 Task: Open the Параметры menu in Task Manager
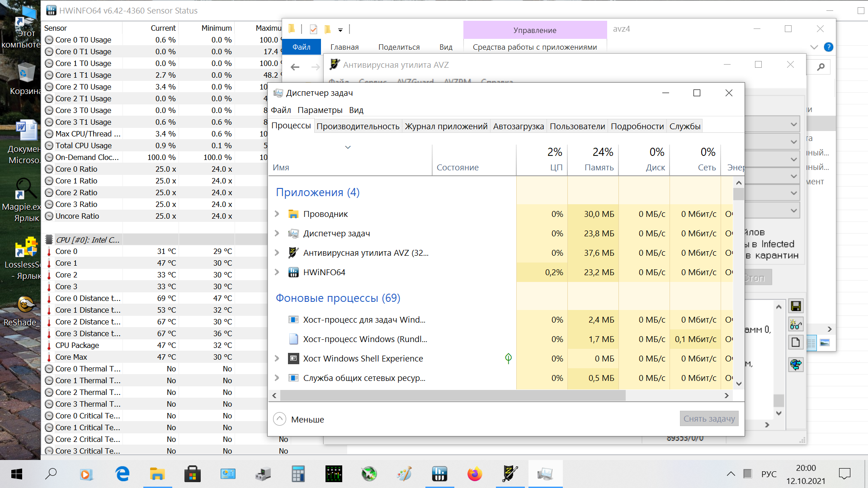[320, 110]
